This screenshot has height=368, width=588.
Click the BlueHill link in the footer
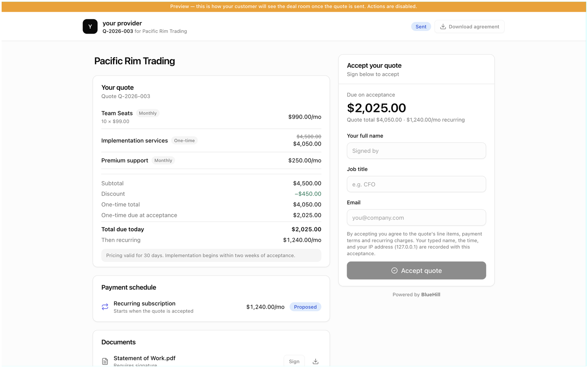click(x=431, y=295)
